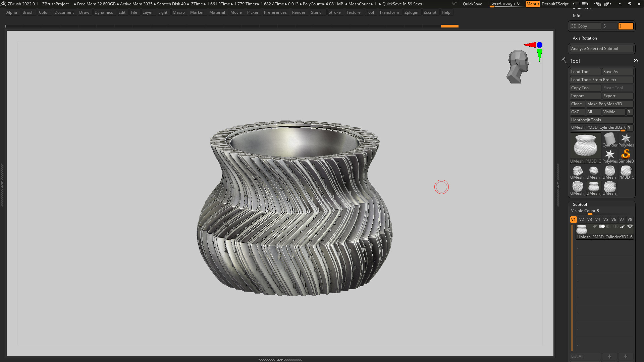Viewport: 644px width, 362px height.
Task: Adjust the See-through slider
Action: click(505, 4)
